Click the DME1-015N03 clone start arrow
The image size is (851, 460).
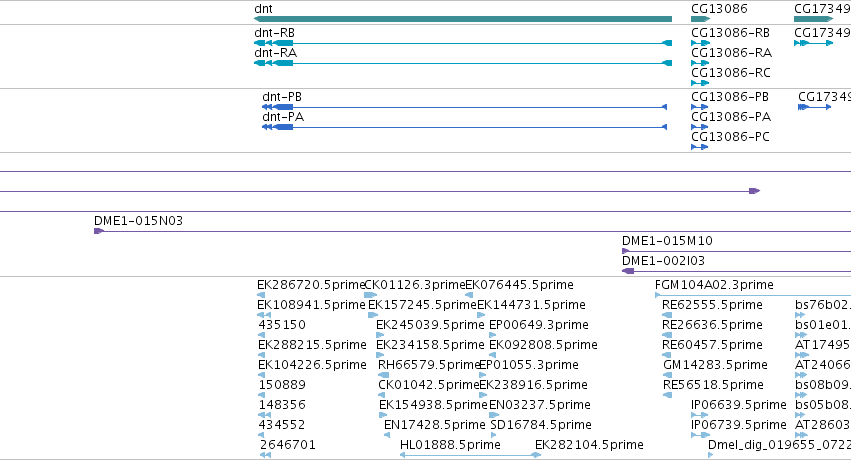point(99,231)
